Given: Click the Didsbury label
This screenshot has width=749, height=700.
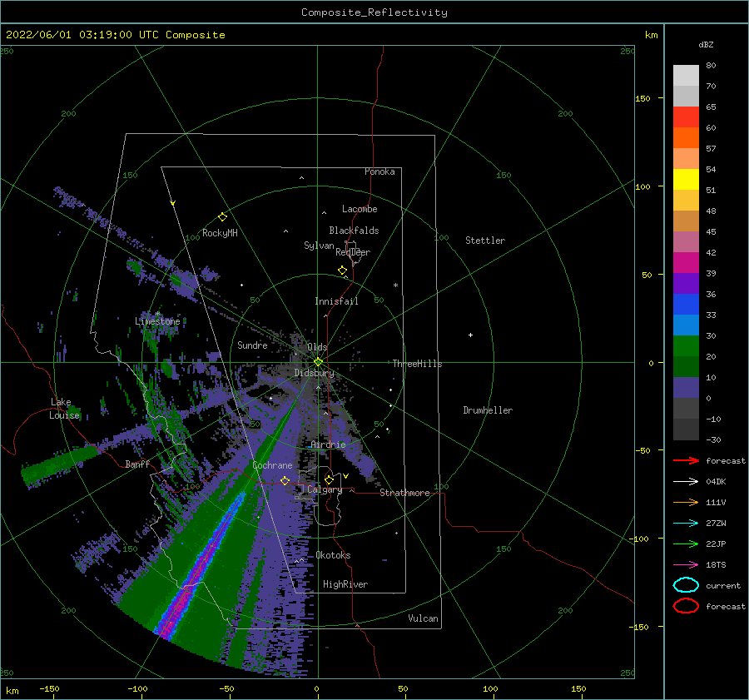Looking at the screenshot, I should tap(314, 373).
